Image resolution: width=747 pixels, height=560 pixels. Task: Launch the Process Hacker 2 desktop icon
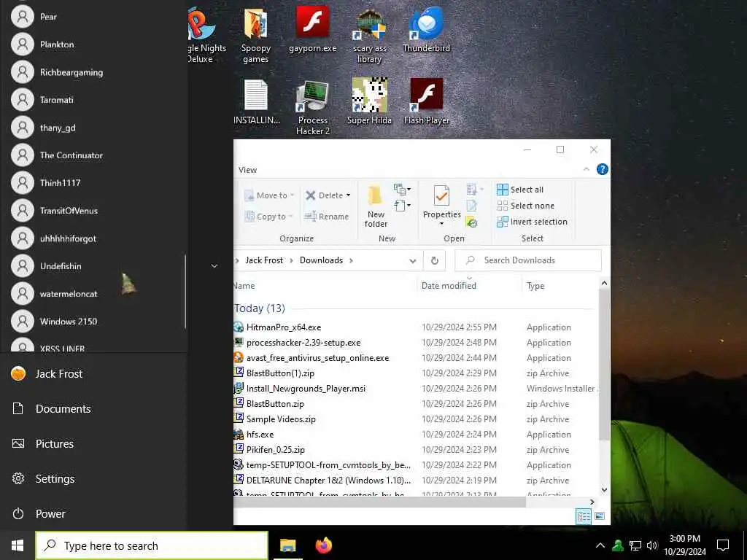tap(312, 107)
